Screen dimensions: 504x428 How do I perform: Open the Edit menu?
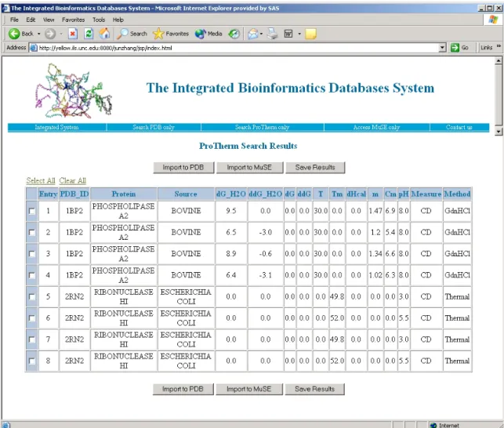pyautogui.click(x=31, y=20)
